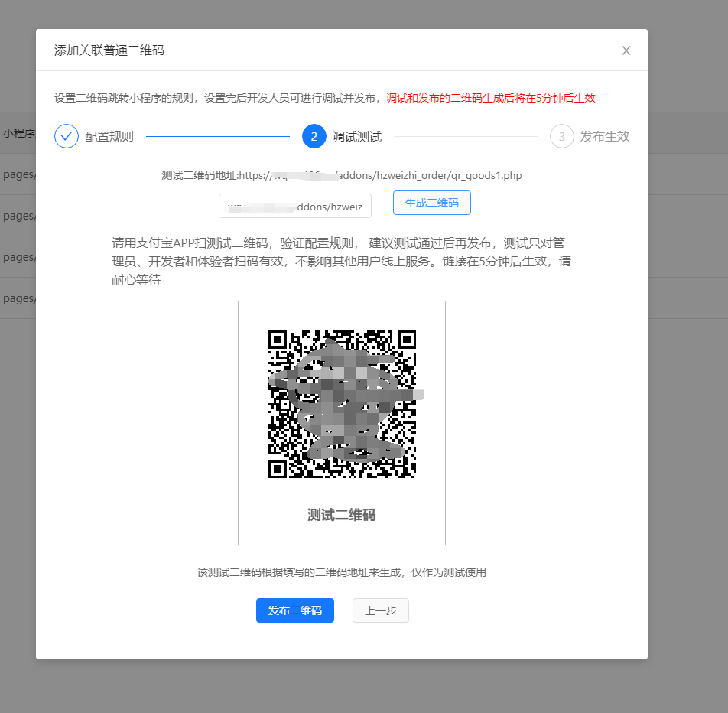
Task: Click the test QR code image
Action: [342, 404]
